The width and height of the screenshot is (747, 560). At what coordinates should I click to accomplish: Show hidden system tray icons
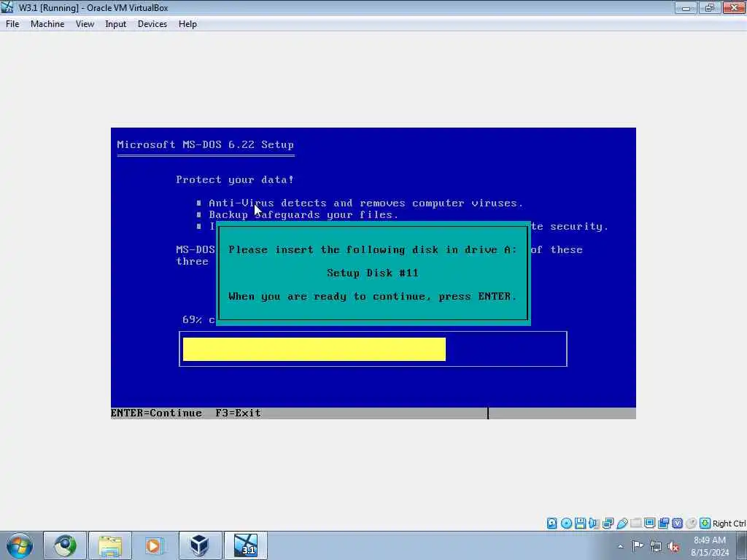tap(620, 546)
